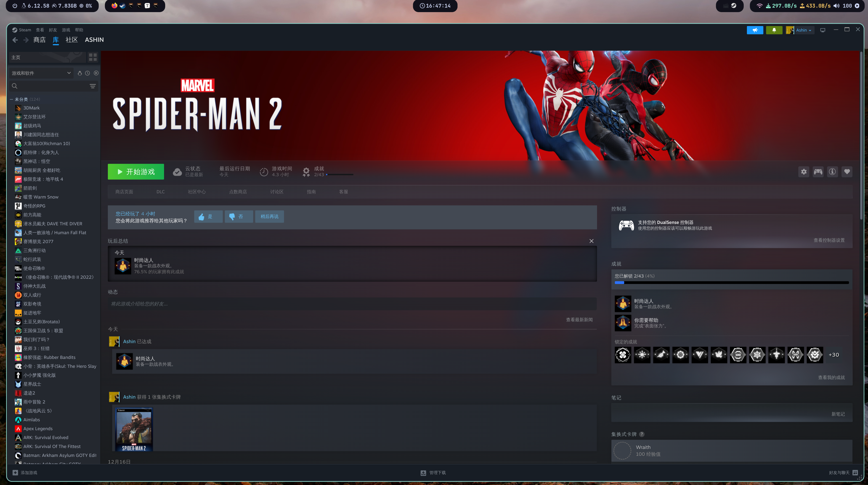The width and height of the screenshot is (868, 485).
Task: Open the Ashin account dropdown
Action: point(800,30)
